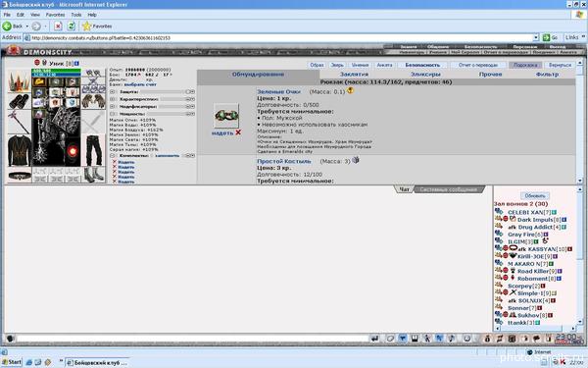Click the Безопасность button
The image size is (588, 368).
pos(422,65)
